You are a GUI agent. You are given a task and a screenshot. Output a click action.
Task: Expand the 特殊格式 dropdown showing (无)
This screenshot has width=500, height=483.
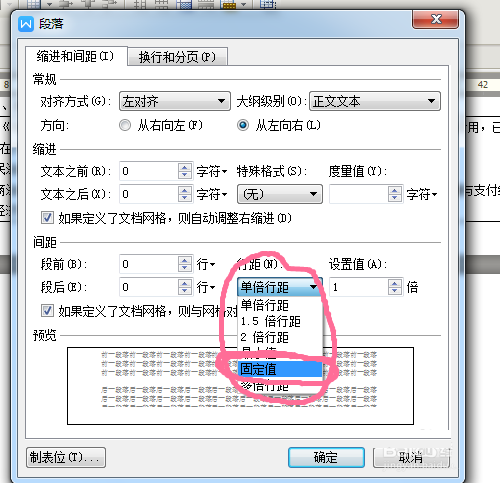tap(280, 194)
